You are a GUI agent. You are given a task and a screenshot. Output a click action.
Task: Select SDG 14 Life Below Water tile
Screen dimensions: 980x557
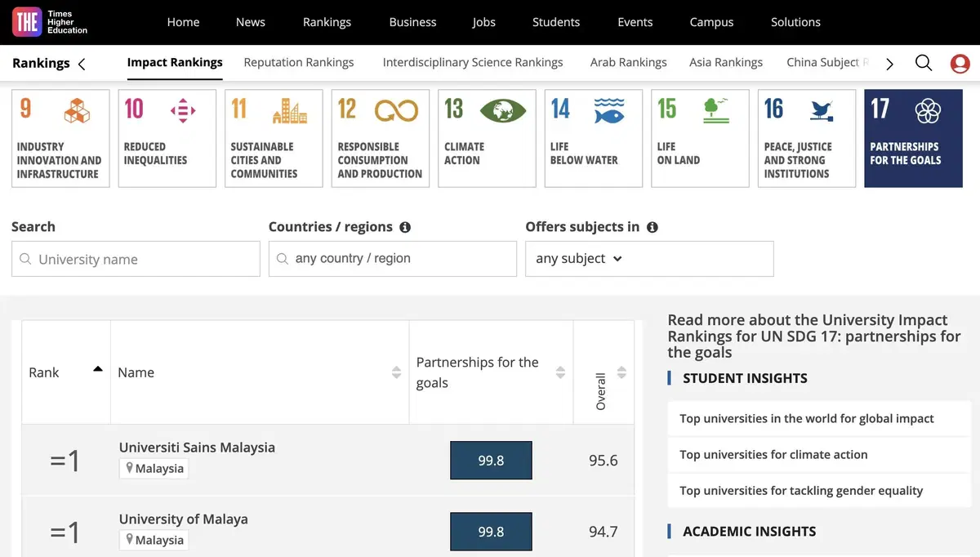(x=594, y=138)
